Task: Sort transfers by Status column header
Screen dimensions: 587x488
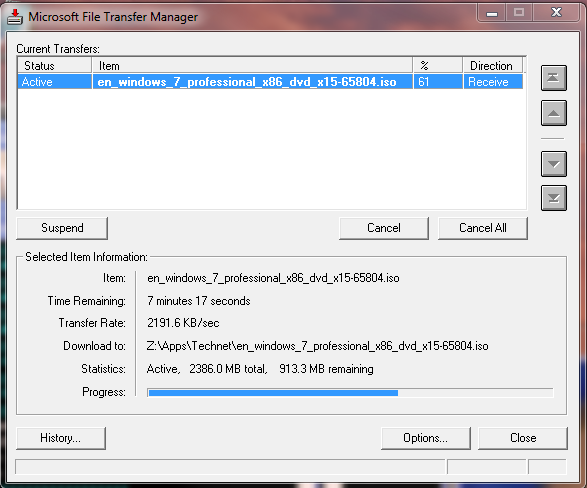Action: [55, 66]
